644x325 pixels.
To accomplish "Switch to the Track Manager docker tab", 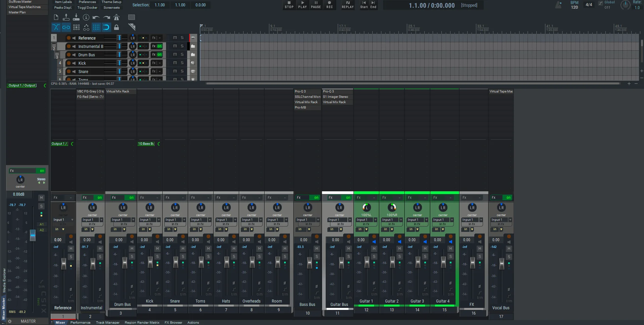I will coord(108,322).
